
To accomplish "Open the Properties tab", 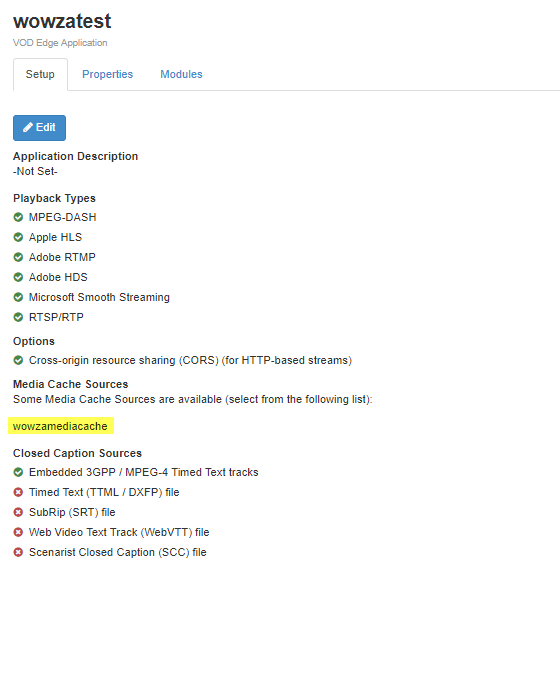I will [x=108, y=74].
